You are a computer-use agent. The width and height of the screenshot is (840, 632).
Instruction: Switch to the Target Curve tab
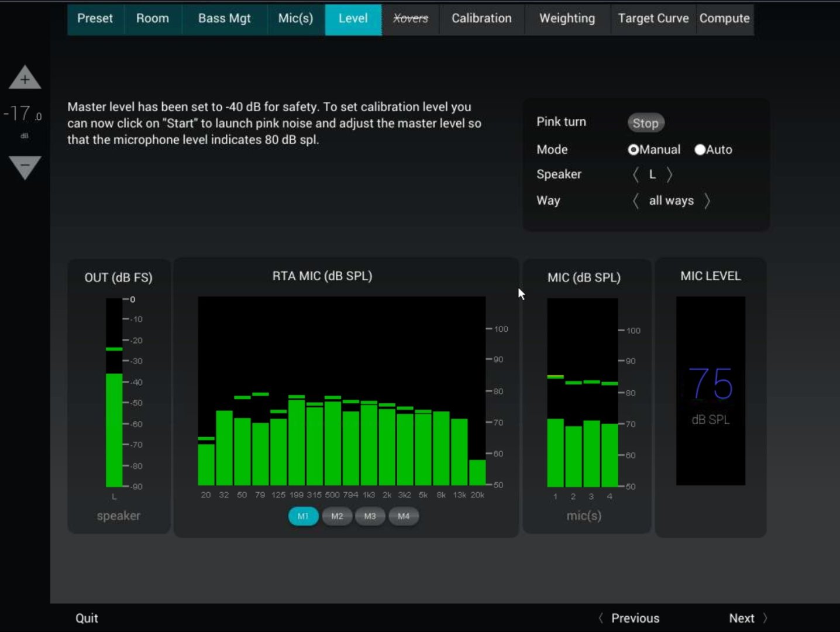(x=653, y=19)
